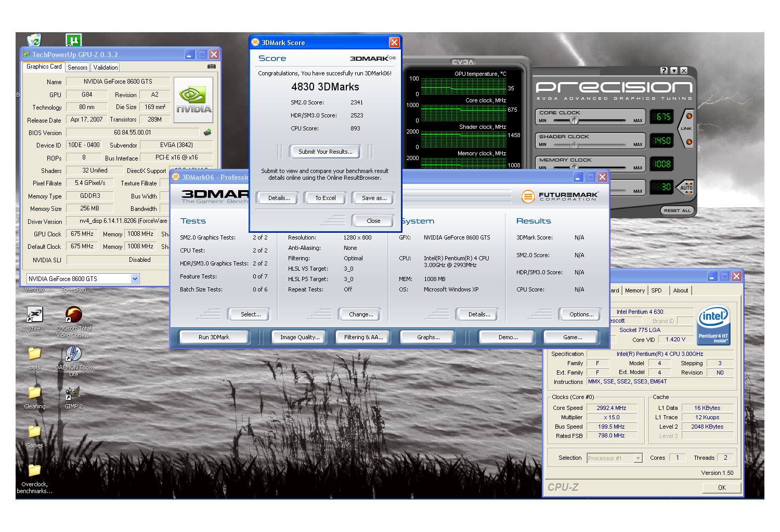Click the 4830 3DMarks score text
The image size is (780, 532).
(325, 87)
